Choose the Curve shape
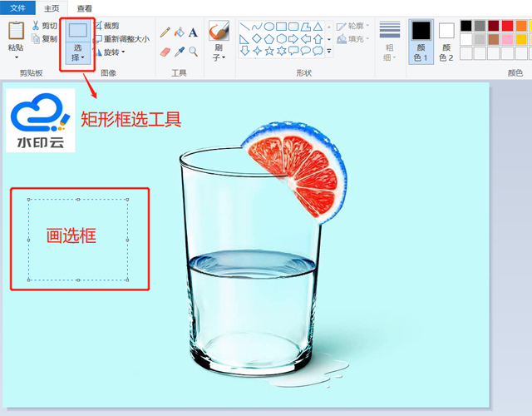Viewport: 532px width, 416px height. point(257,27)
